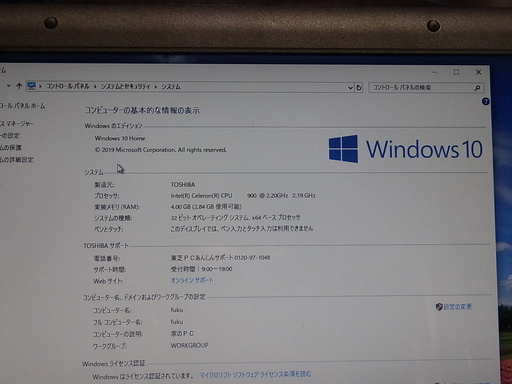Open オンライン サポート web link
Viewport: 512px width, 384px height.
(x=192, y=280)
